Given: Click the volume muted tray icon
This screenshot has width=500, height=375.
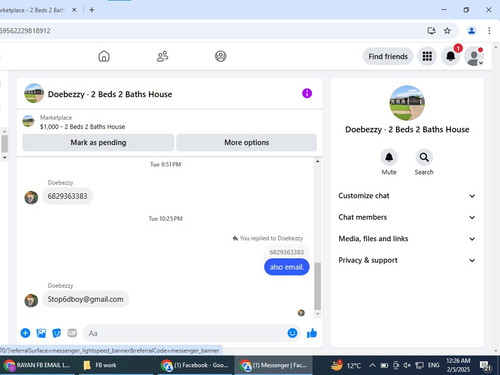Looking at the screenshot, I should pyautogui.click(x=407, y=365).
